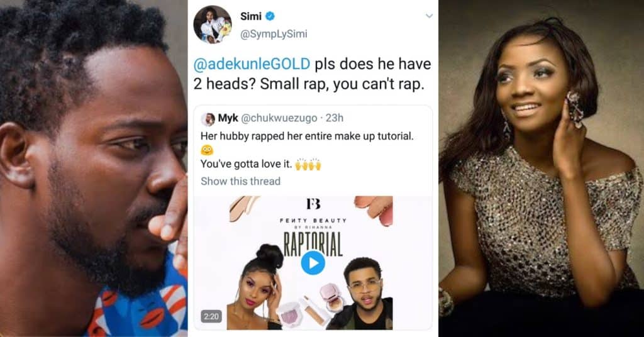Screen dimensions: 644x337
Task: Click the quoted tweet text about make up tutorial
Action: pos(307,136)
